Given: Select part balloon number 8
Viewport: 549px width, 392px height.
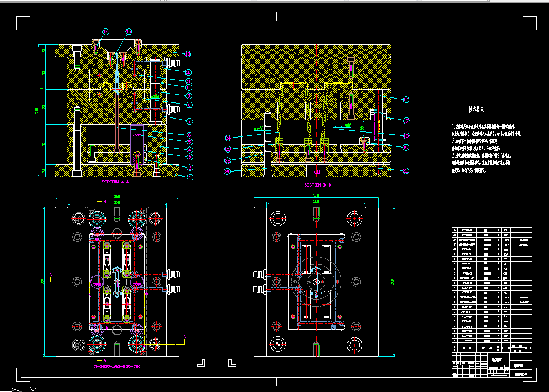Looking at the screenshot, I should (189, 105).
